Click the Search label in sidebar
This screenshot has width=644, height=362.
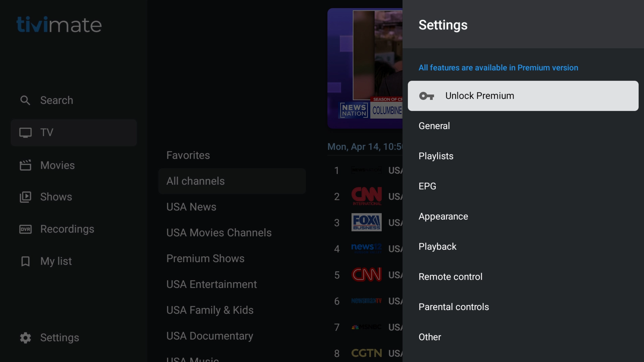[x=57, y=100]
